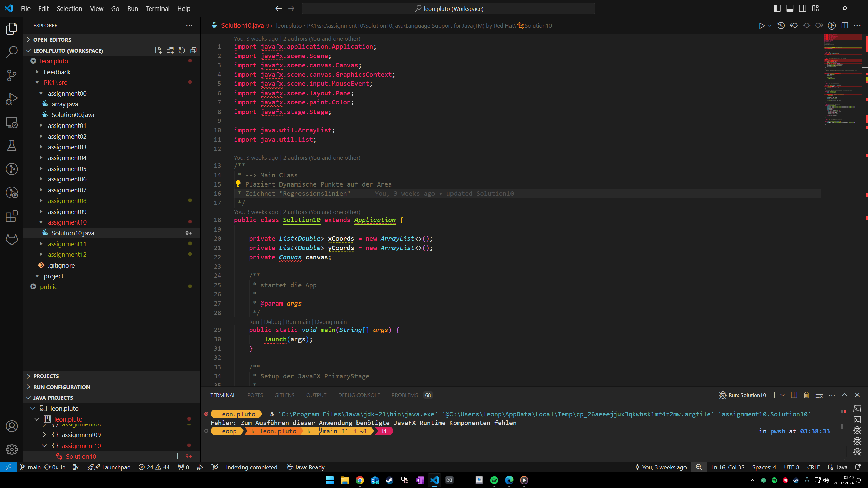
Task: Toggle the primary side bar
Action: (777, 8)
